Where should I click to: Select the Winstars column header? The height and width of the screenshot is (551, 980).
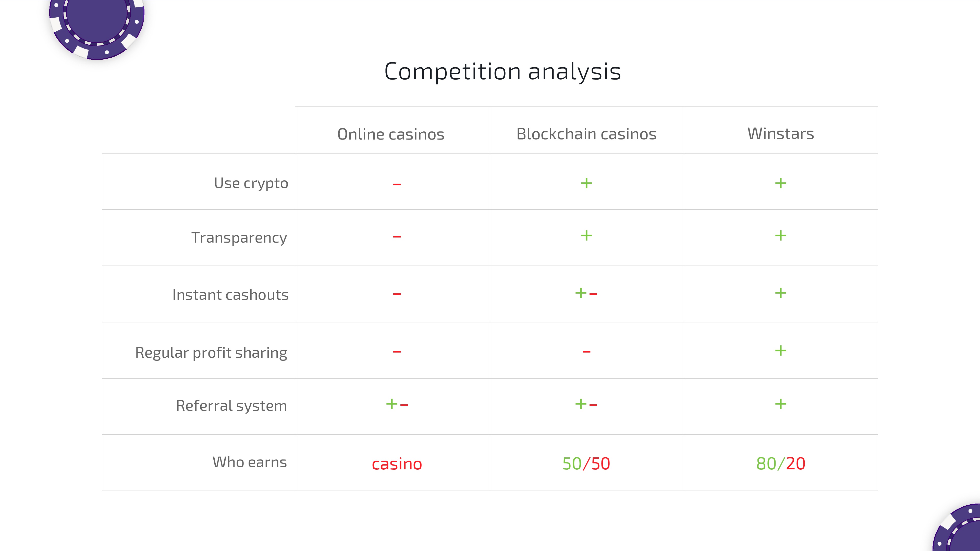(x=781, y=133)
